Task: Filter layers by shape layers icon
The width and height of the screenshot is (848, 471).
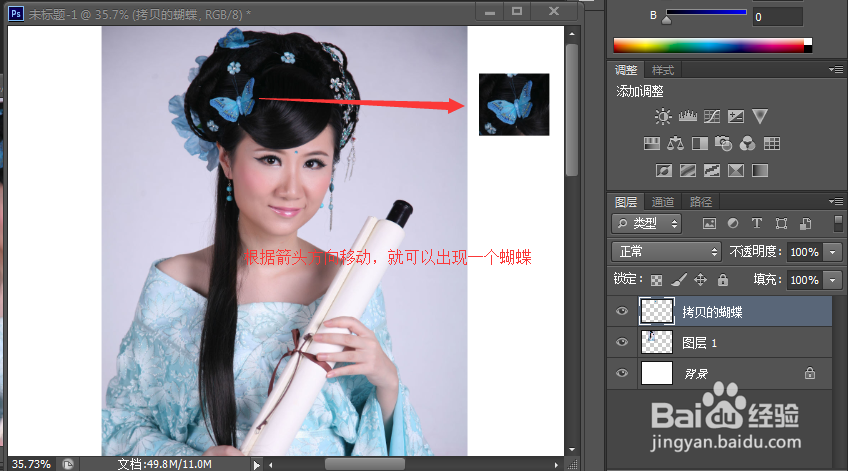Action: point(781,223)
